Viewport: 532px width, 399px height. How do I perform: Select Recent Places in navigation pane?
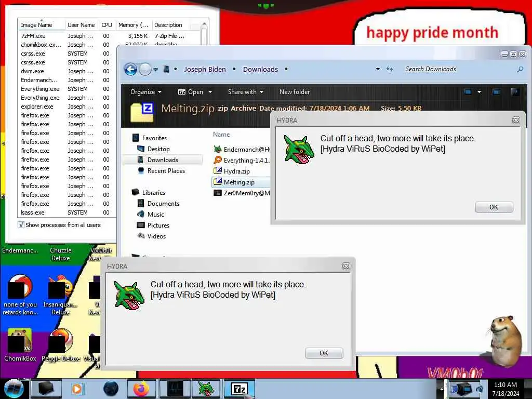point(166,170)
